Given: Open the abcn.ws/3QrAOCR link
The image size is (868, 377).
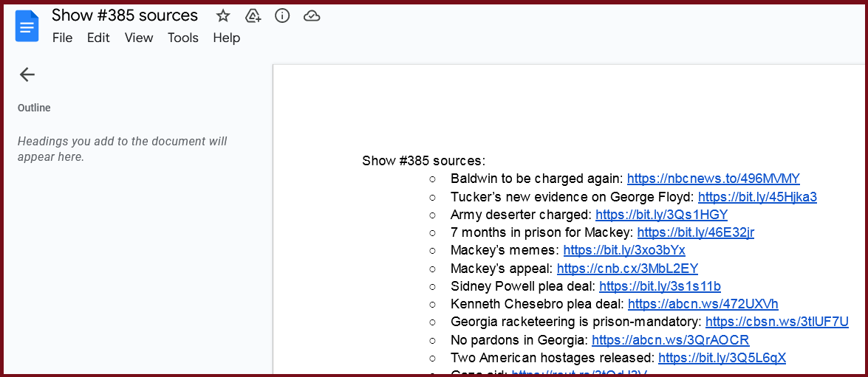Looking at the screenshot, I should click(670, 339).
